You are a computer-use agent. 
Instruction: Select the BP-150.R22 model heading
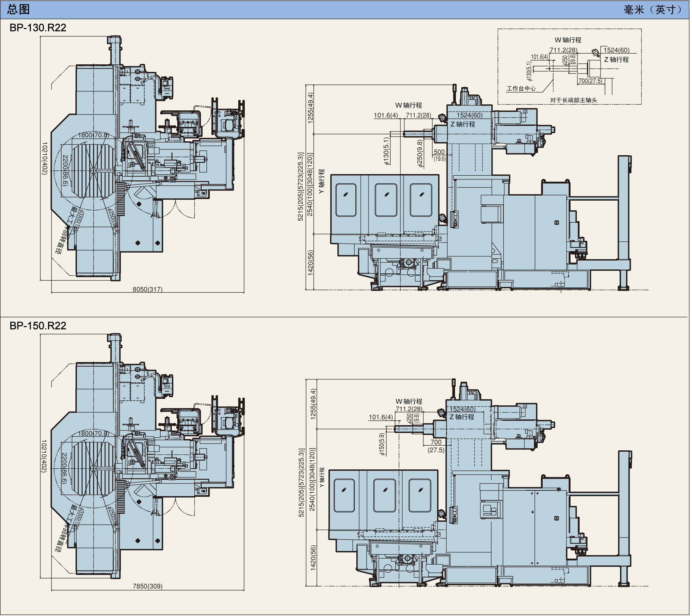(x=38, y=326)
